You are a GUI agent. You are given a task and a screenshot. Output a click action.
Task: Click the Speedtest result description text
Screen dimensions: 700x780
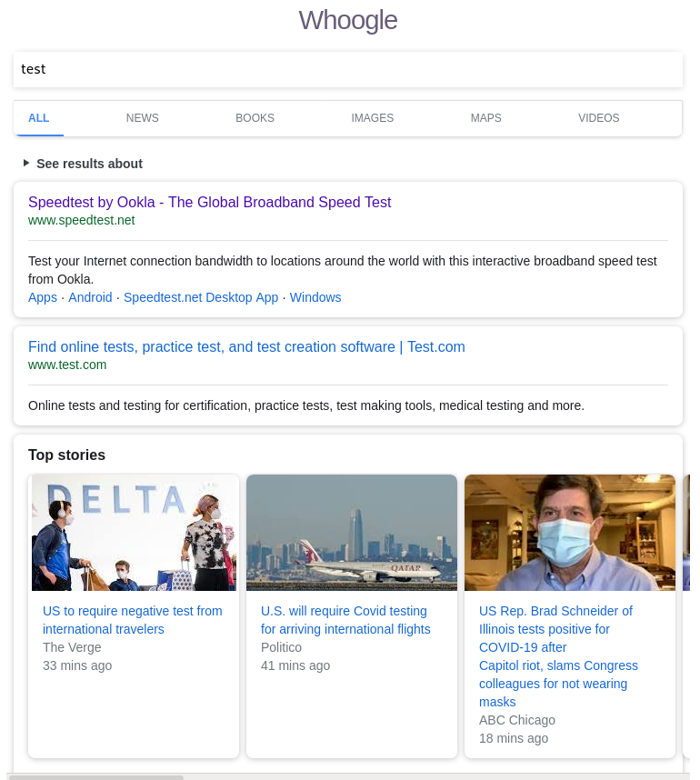click(343, 270)
